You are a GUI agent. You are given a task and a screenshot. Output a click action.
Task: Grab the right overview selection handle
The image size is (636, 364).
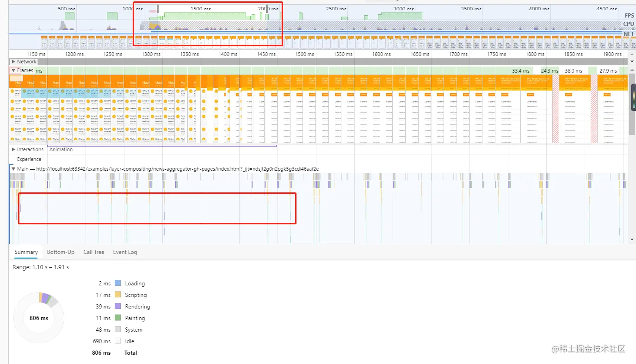[267, 9]
